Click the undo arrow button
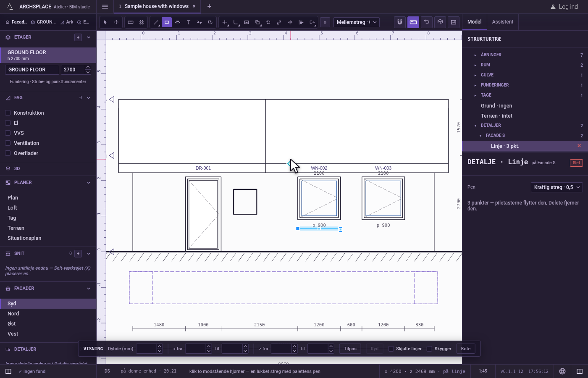Screen dimensions: 588x378 pos(427,22)
